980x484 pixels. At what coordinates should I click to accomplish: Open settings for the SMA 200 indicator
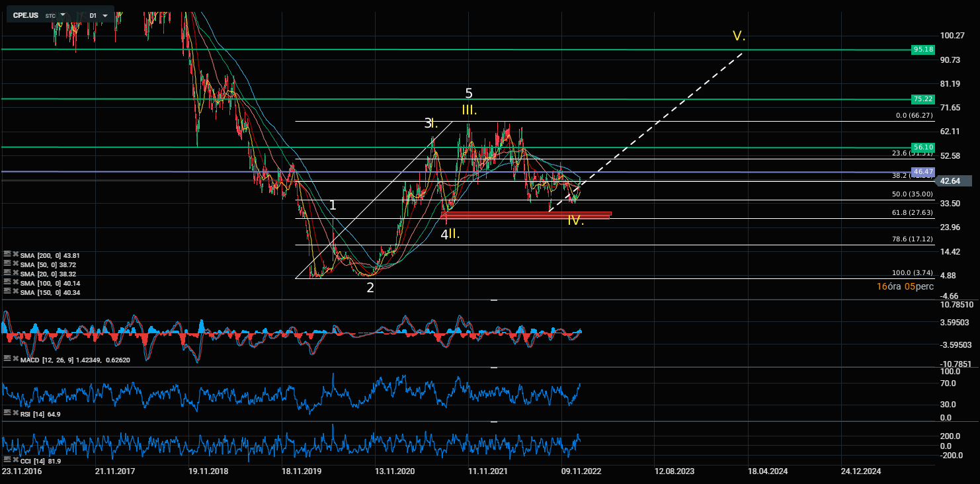coord(7,255)
